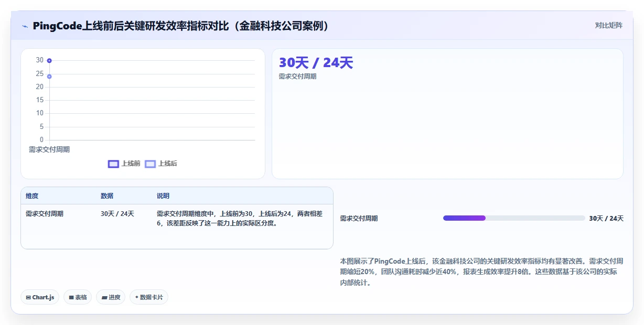Click the 需求交付周期 cell in the table
Viewport: 644px width, 325px height.
tap(45, 214)
